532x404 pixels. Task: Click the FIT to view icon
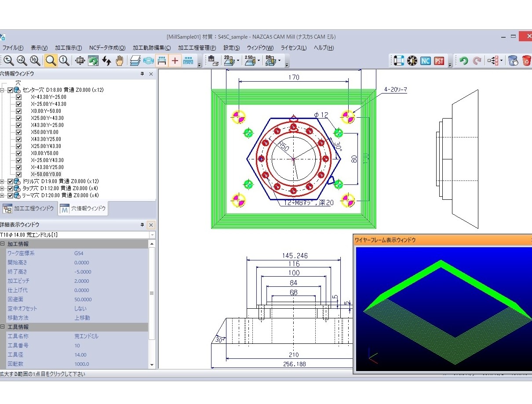click(x=80, y=61)
